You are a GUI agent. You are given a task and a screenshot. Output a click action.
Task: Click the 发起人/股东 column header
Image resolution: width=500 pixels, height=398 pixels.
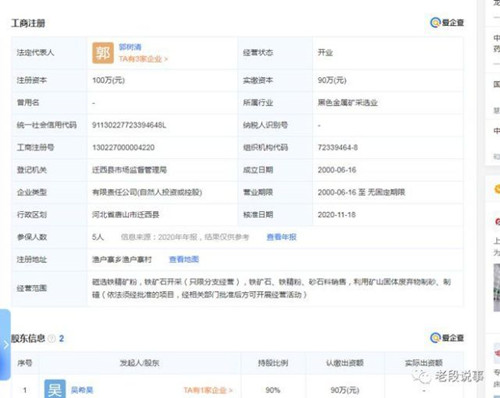[x=140, y=363]
